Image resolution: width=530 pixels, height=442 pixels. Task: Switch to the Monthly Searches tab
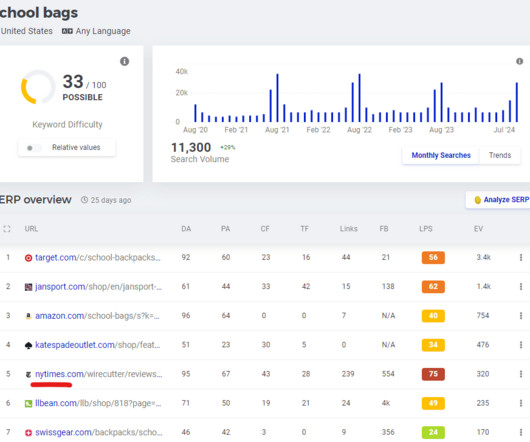(x=441, y=155)
